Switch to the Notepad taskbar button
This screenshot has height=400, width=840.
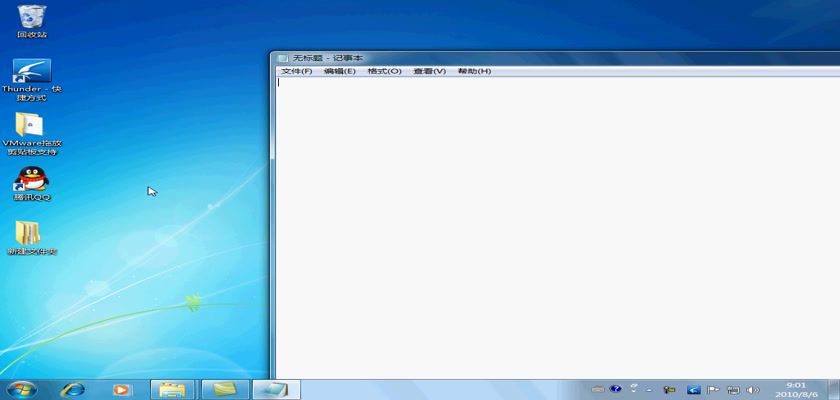click(275, 389)
